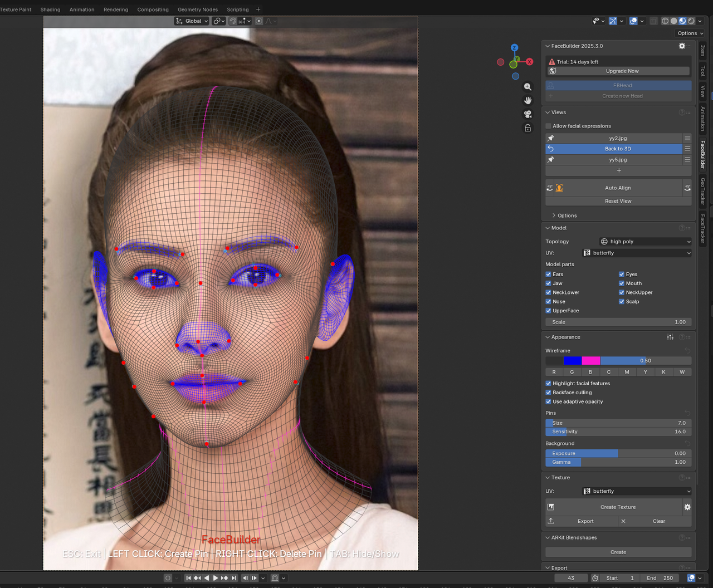Uncheck Scalp model part
The width and height of the screenshot is (713, 588).
[622, 302]
